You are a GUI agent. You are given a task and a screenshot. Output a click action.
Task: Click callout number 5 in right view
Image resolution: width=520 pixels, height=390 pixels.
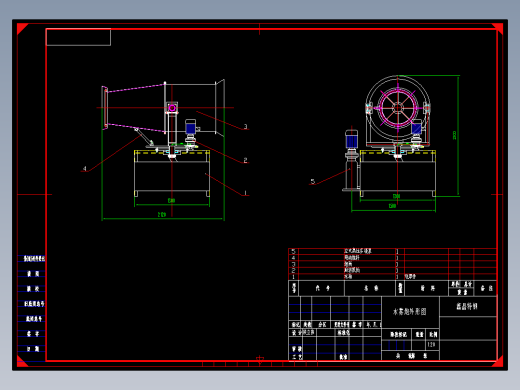(x=313, y=181)
